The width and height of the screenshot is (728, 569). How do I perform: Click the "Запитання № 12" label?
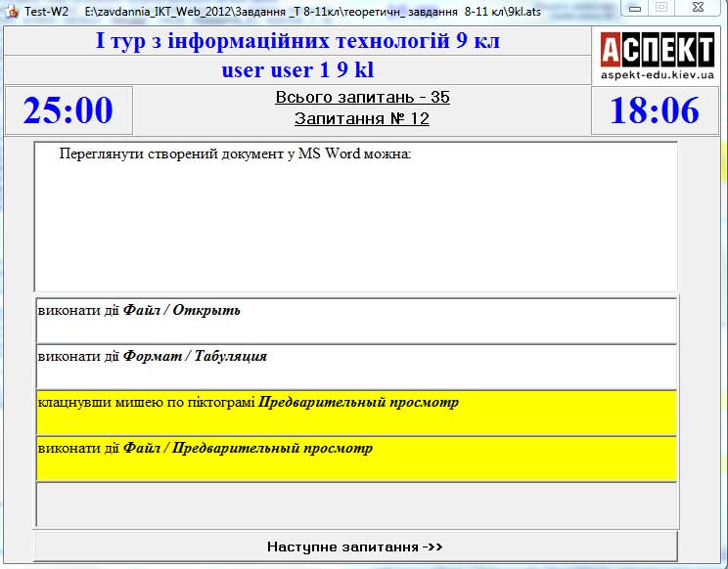pyautogui.click(x=362, y=119)
